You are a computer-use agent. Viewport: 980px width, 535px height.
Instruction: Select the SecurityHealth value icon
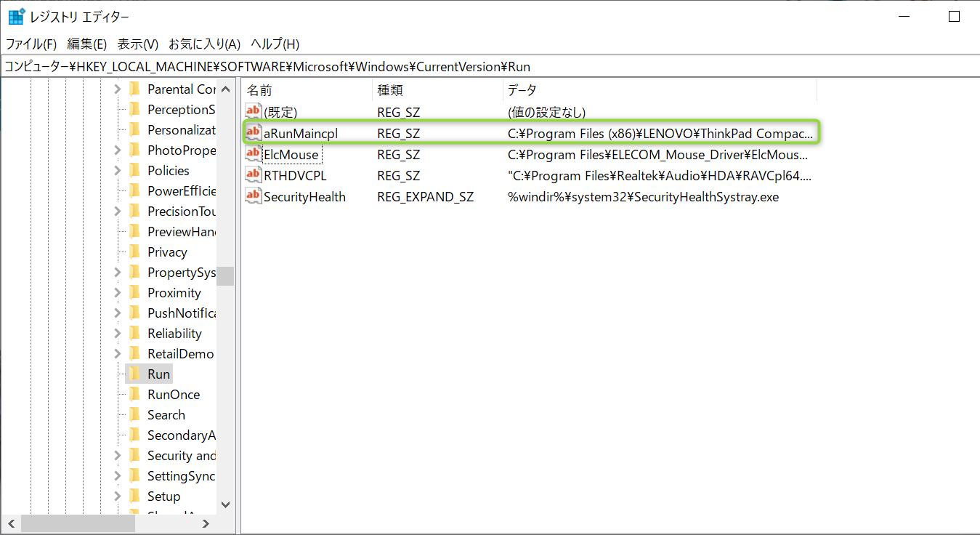point(253,196)
